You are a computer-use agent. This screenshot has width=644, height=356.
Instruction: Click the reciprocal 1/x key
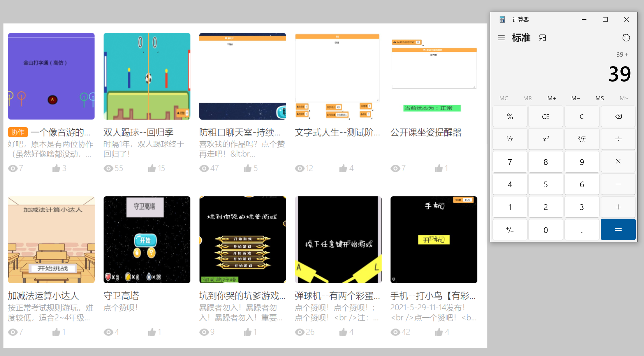[x=510, y=139]
